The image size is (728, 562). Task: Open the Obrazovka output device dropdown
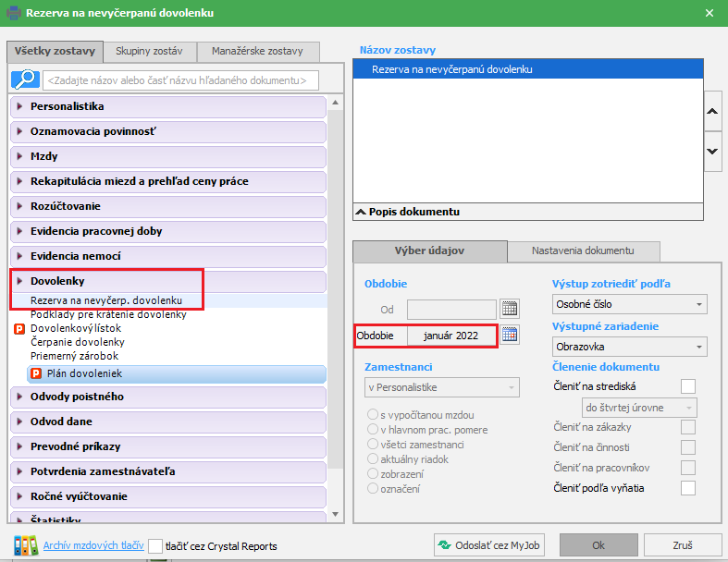[x=630, y=347]
